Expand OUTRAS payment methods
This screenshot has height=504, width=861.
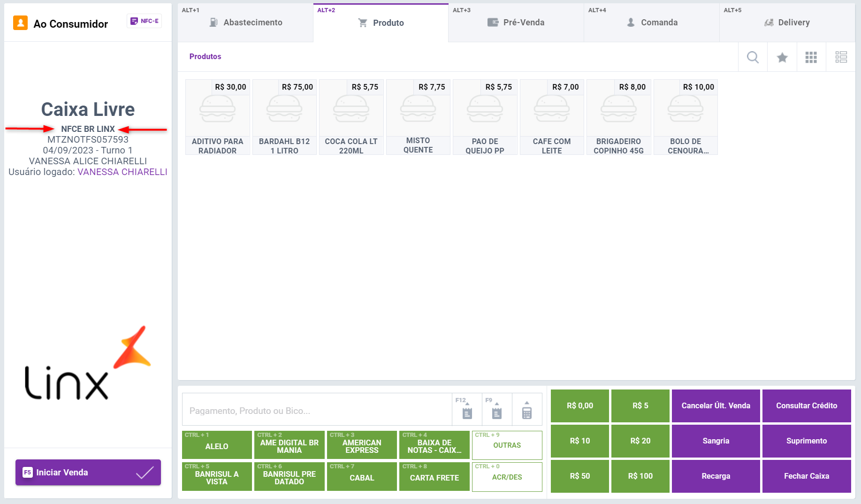pos(507,445)
